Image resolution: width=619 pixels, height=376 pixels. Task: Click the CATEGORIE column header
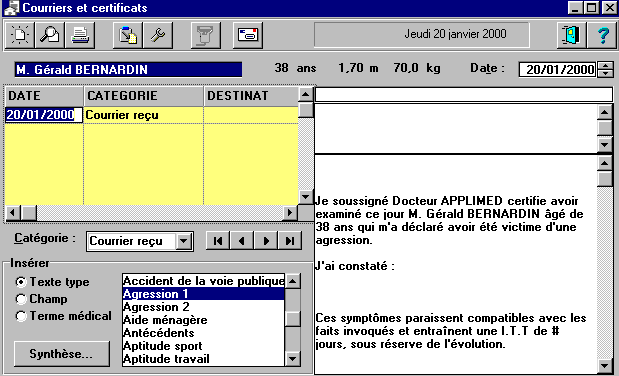pos(144,96)
